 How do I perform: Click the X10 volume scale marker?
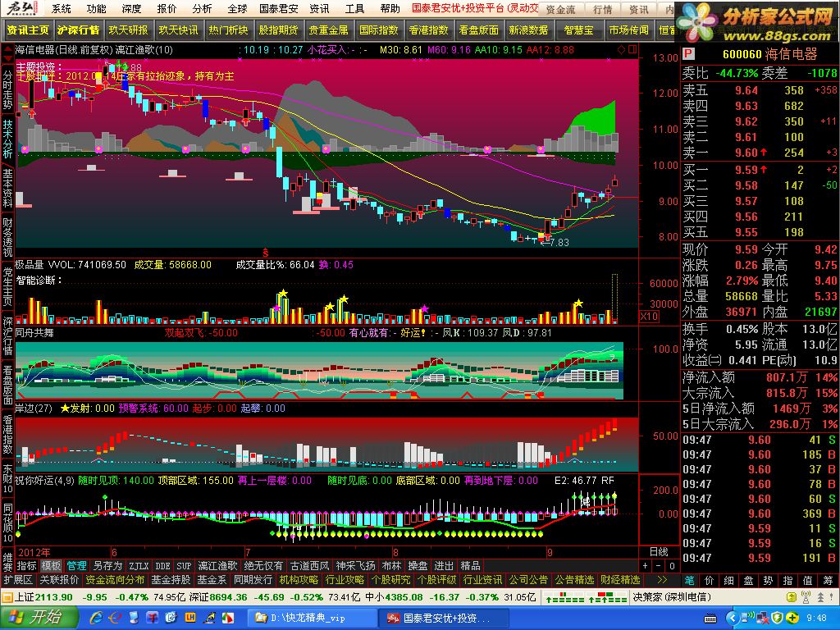(x=650, y=316)
